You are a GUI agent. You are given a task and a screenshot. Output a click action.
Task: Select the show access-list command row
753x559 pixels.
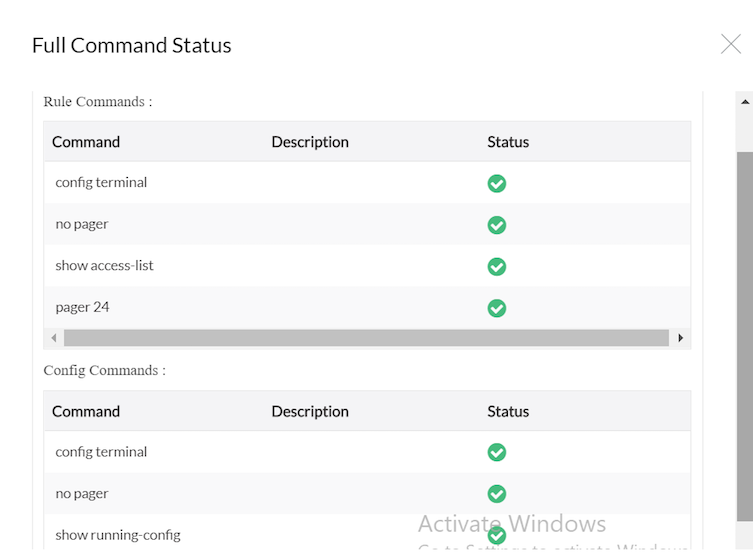pyautogui.click(x=105, y=266)
